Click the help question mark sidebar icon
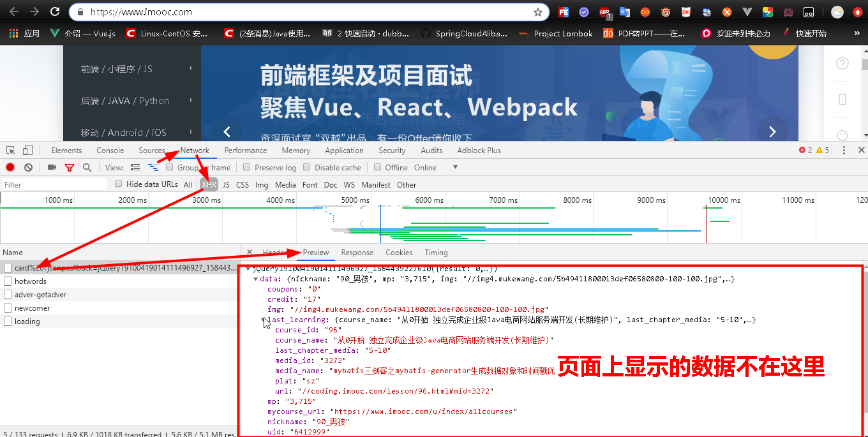The height and width of the screenshot is (437, 868). coord(842,63)
